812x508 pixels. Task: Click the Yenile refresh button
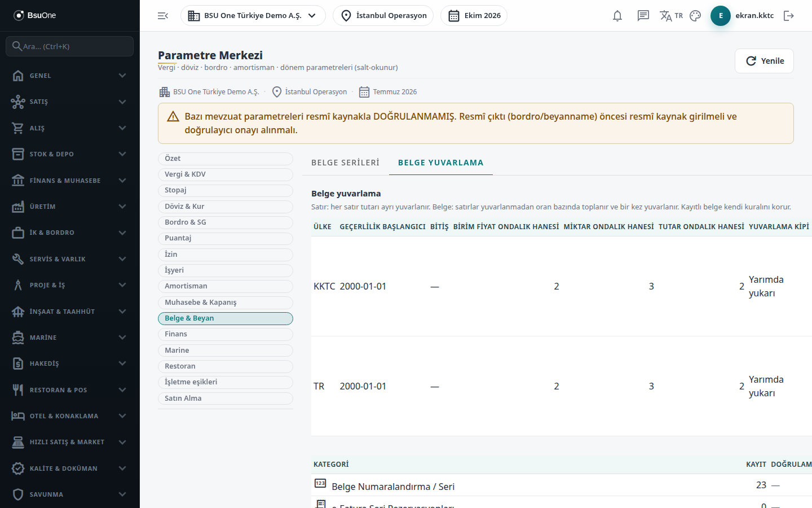click(764, 61)
